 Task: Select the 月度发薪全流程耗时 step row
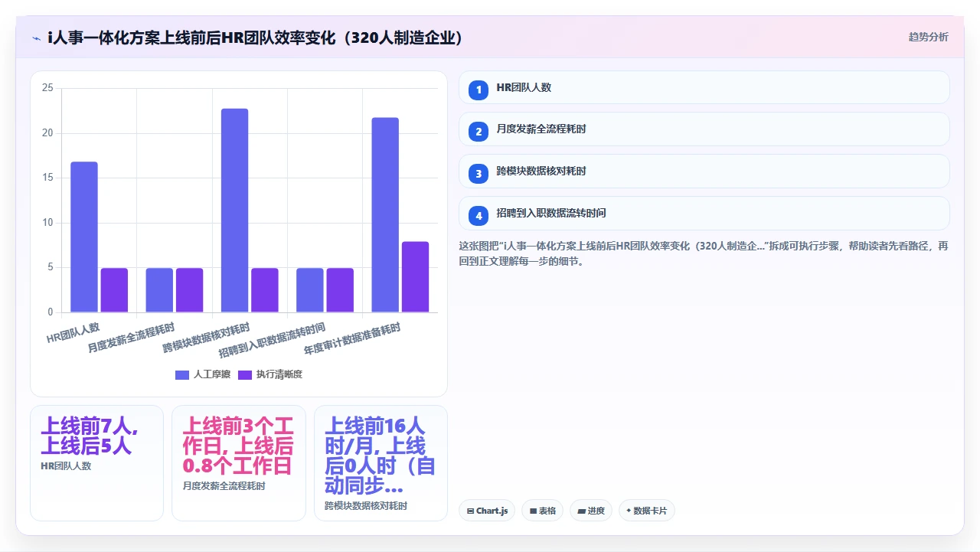pos(704,129)
